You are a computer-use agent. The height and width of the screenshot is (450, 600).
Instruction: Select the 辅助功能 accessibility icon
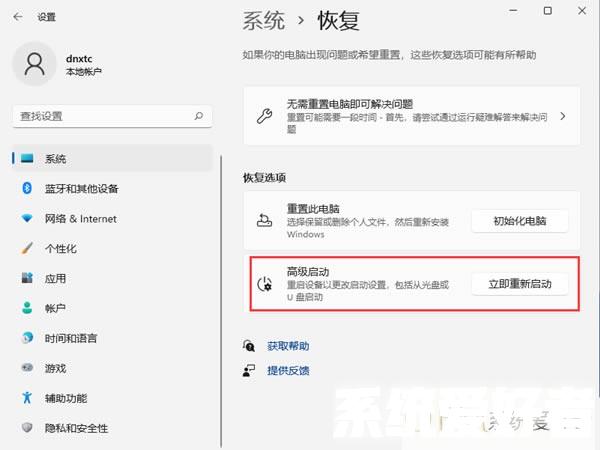(x=27, y=398)
